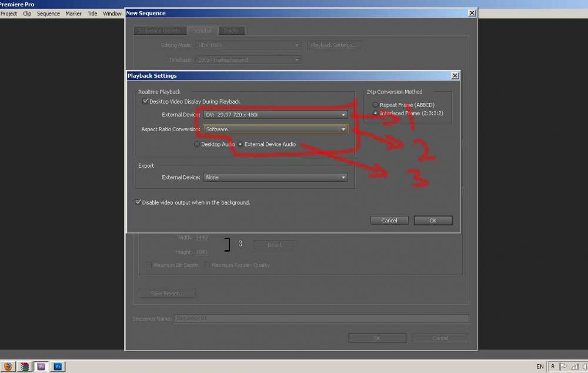Switch to General tab in New Sequence

(202, 31)
